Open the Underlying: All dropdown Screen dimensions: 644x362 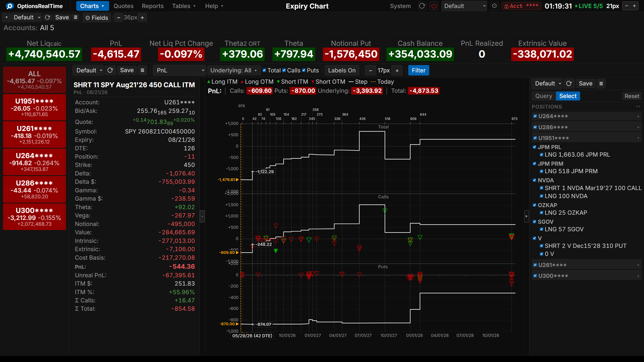tap(233, 70)
